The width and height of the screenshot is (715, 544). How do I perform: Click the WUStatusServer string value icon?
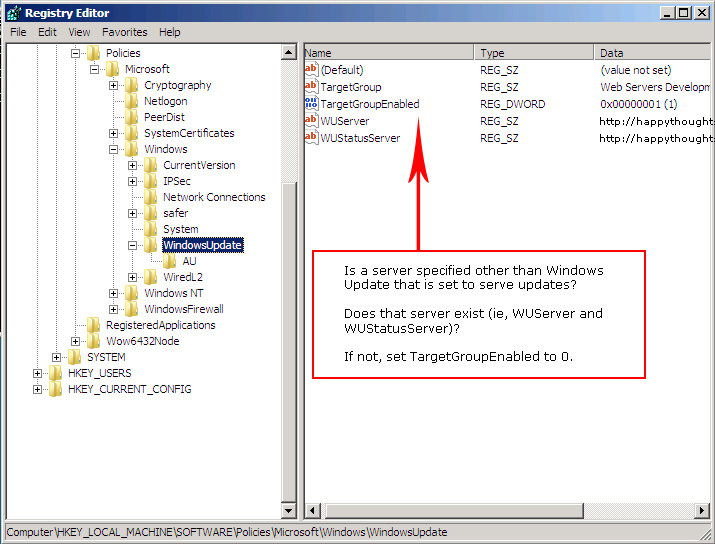[311, 138]
